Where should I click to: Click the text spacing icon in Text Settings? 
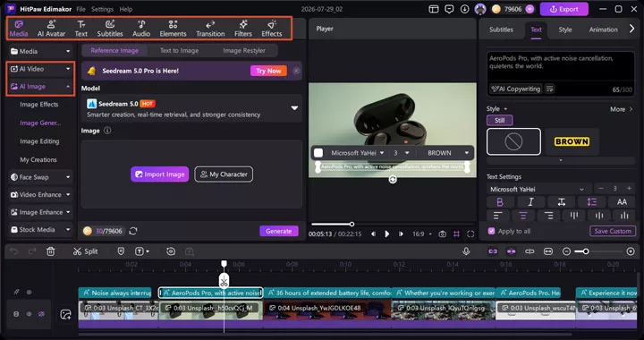pyautogui.click(x=562, y=202)
